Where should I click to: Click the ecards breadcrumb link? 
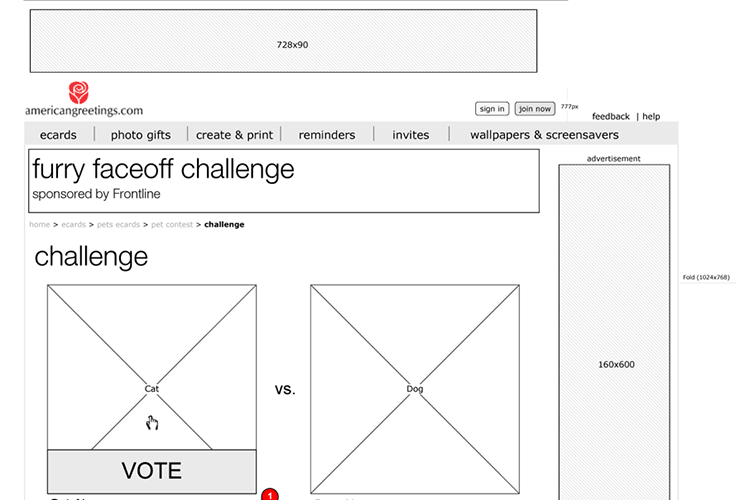(73, 224)
